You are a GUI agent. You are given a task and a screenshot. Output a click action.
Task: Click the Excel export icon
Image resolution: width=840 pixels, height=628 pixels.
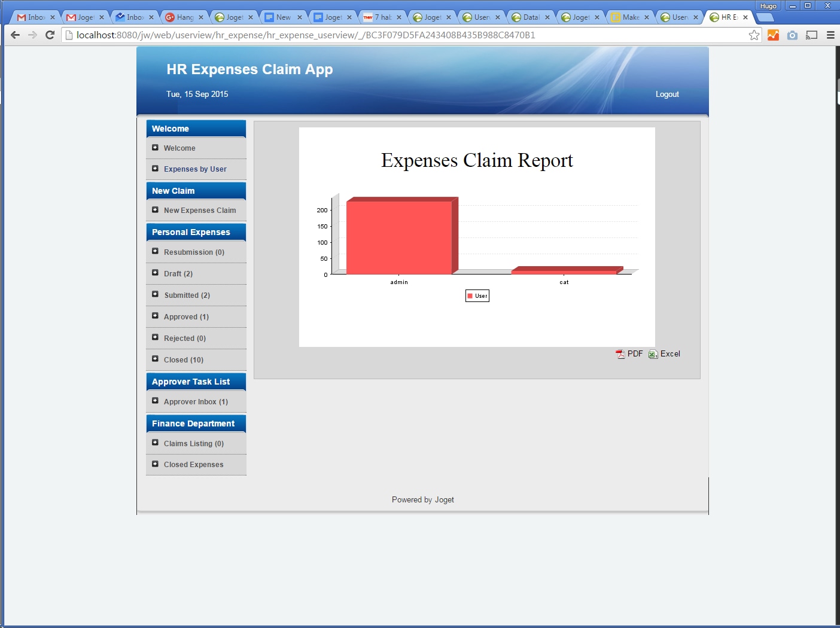coord(653,354)
